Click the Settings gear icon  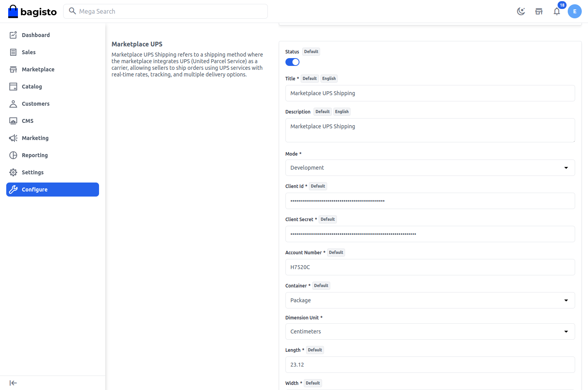[x=13, y=172]
